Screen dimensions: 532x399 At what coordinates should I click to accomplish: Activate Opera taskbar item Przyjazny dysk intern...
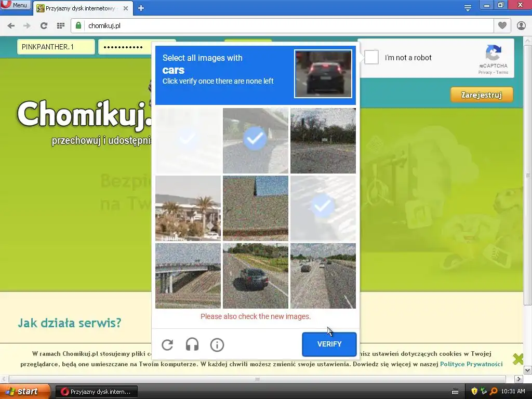[96, 392]
